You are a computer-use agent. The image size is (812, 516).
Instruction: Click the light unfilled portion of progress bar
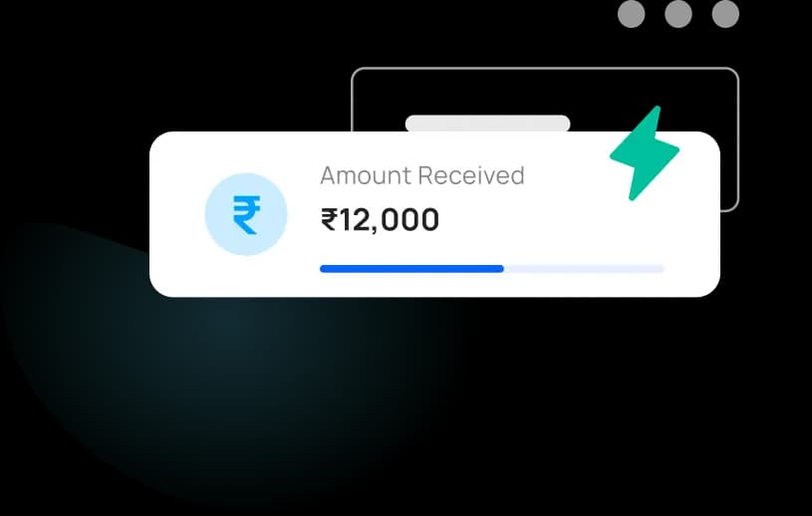(584, 269)
